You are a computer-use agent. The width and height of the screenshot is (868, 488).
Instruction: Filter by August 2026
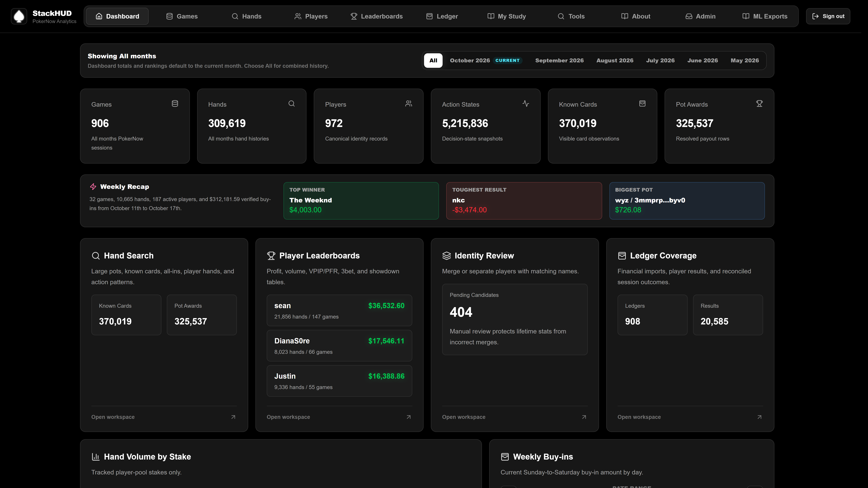click(x=615, y=61)
